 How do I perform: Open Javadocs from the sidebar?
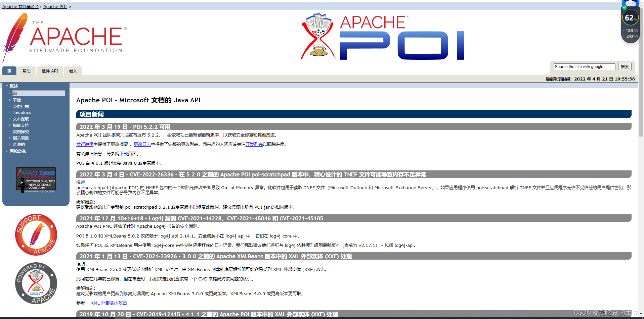click(x=22, y=112)
